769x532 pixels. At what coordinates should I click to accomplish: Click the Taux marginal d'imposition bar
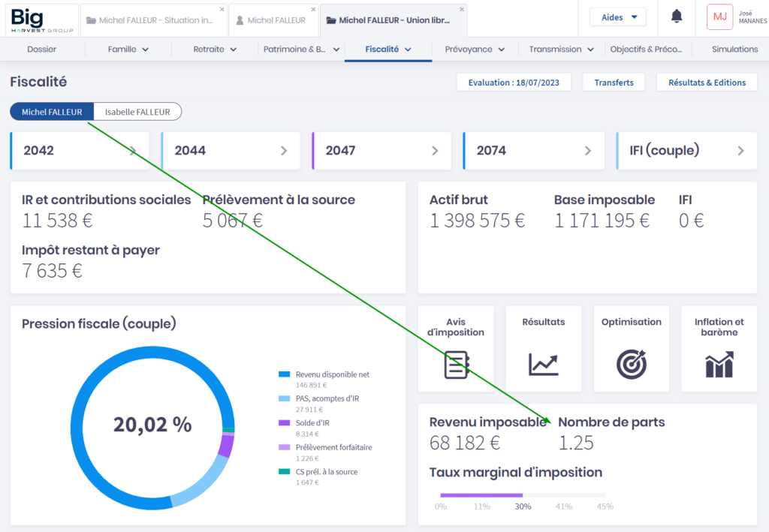tap(523, 495)
